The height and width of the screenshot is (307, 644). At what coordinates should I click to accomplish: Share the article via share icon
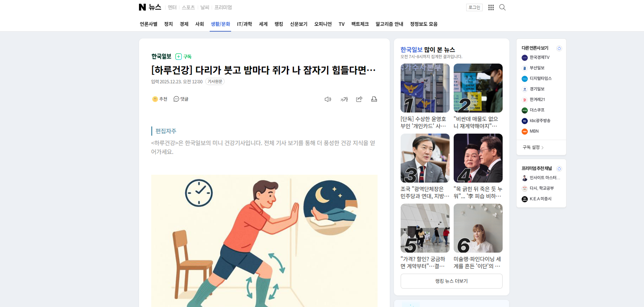click(359, 99)
